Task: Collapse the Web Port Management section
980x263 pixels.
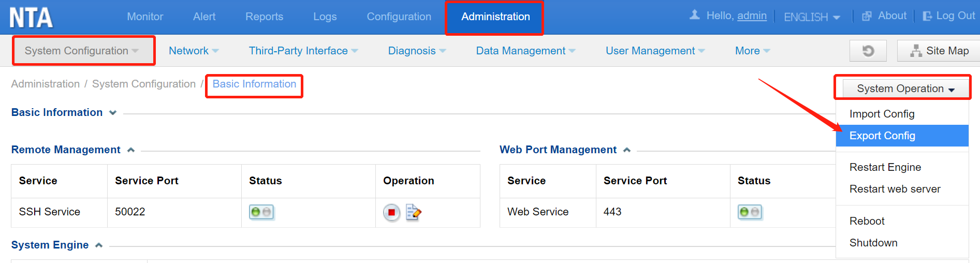Action: pos(627,150)
